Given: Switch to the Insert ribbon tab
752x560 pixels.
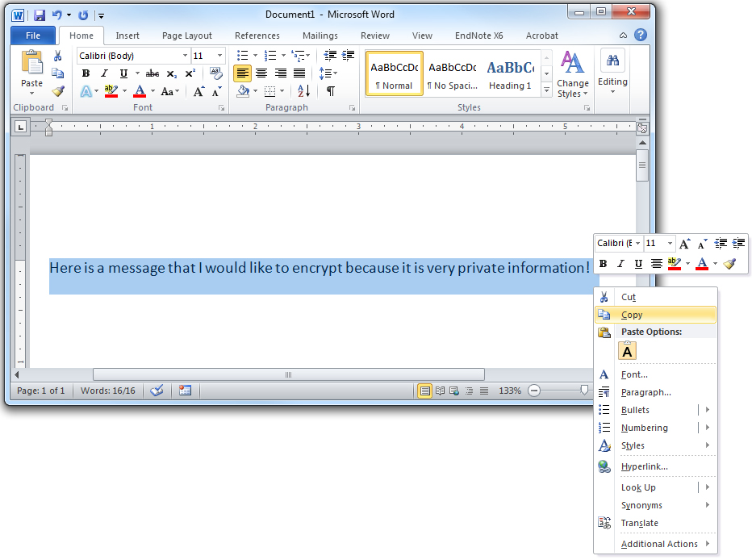Looking at the screenshot, I should [127, 36].
